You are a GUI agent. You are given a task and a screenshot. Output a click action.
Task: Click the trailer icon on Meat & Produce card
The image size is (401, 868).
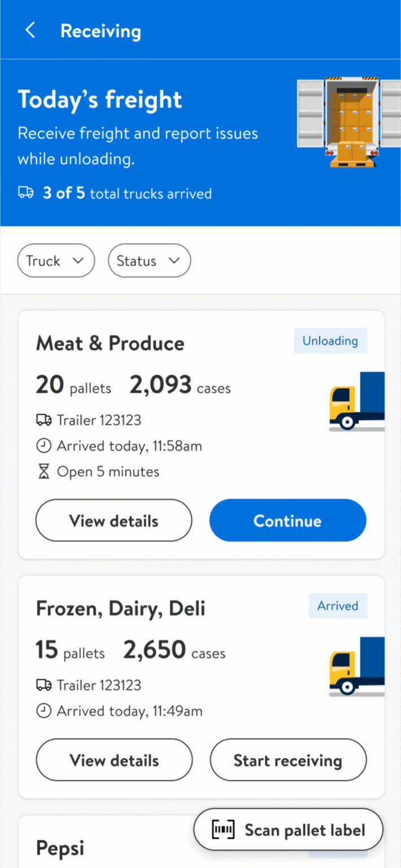click(x=44, y=420)
